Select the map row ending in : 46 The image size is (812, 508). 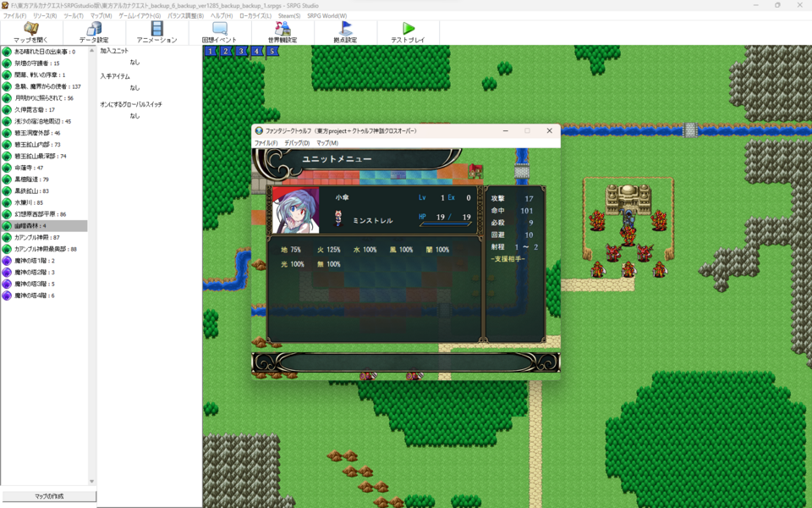click(x=44, y=133)
